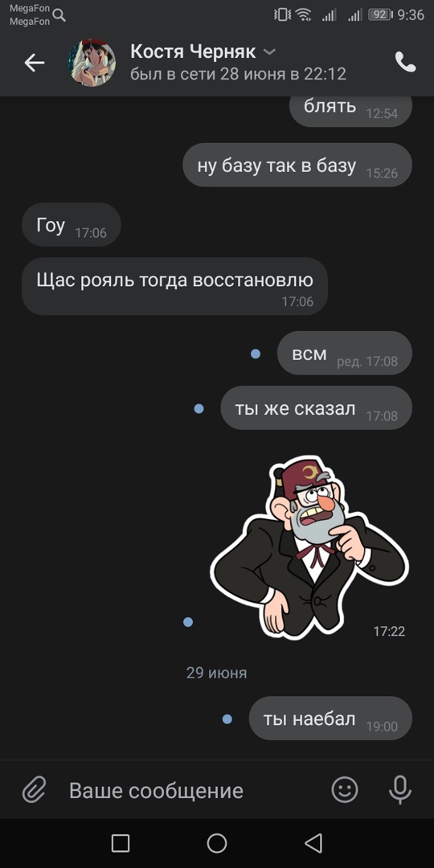Tap the 'ты же сказал' message bubble
Image resolution: width=434 pixels, height=868 pixels.
pos(316,408)
